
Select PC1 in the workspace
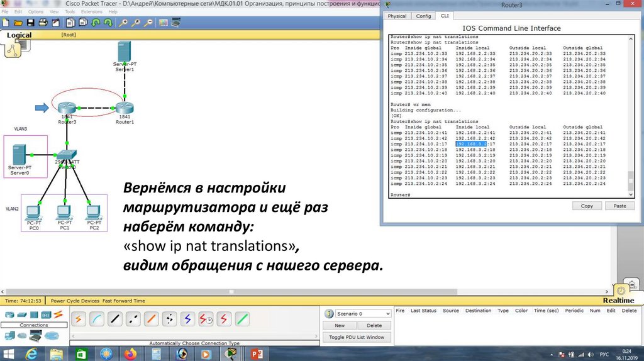point(64,213)
